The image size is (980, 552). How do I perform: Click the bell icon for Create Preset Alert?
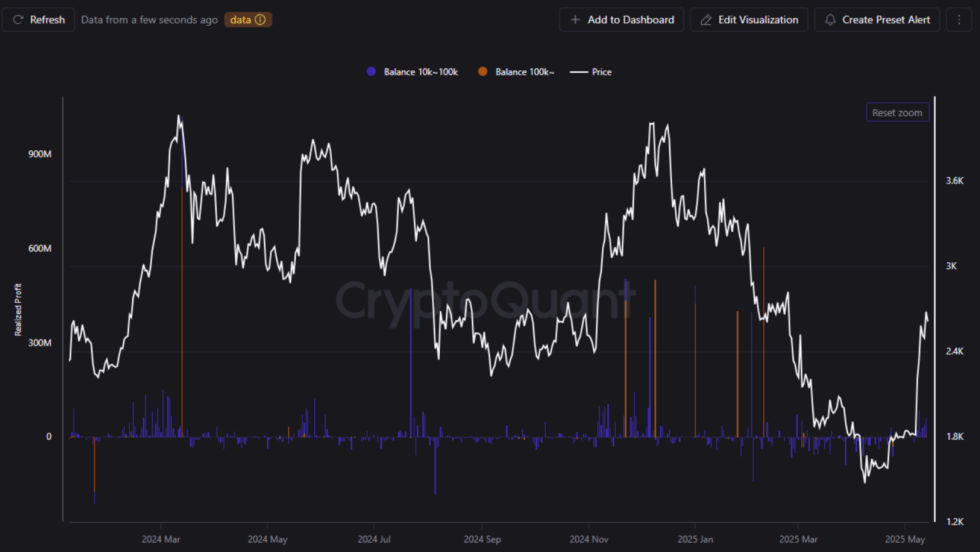[830, 20]
